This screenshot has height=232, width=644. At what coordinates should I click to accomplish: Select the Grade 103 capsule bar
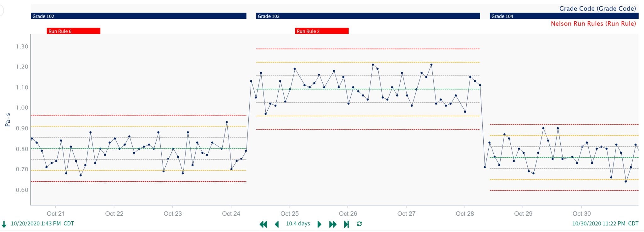coord(368,16)
